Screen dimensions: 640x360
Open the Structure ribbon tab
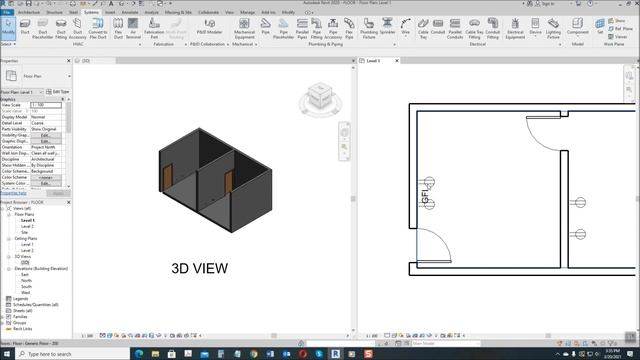coord(54,13)
